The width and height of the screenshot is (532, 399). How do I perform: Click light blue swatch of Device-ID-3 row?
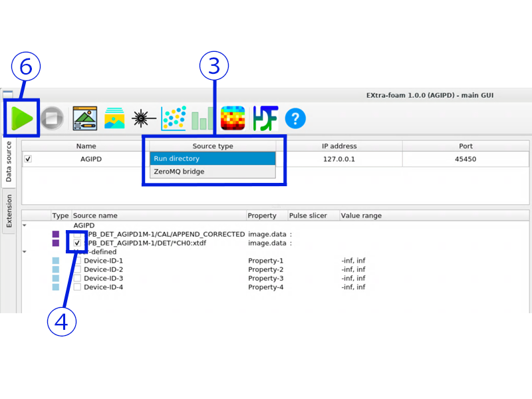[56, 278]
